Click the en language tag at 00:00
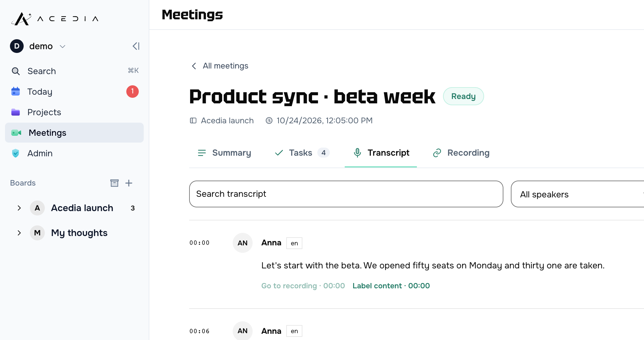 294,243
